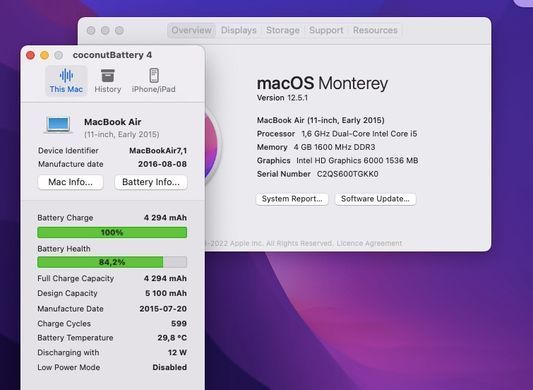Click the greyed zoom button in coconutBattery
The height and width of the screenshot is (390, 533).
[58, 55]
